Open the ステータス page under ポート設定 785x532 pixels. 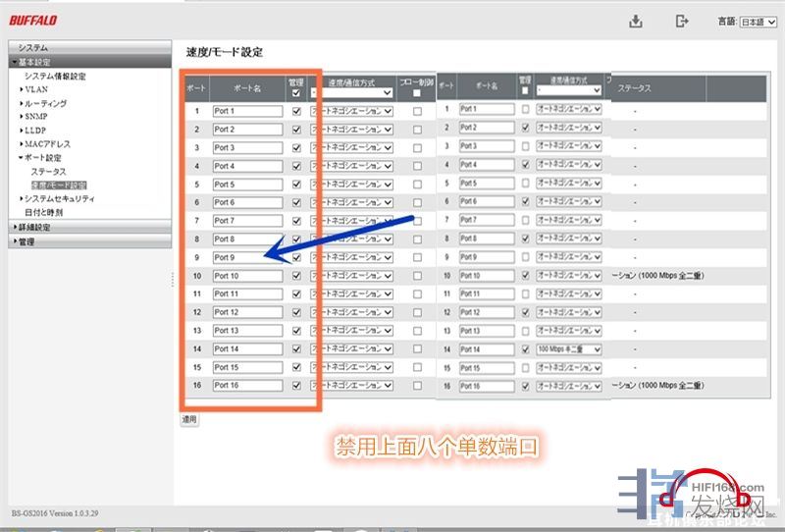point(48,171)
